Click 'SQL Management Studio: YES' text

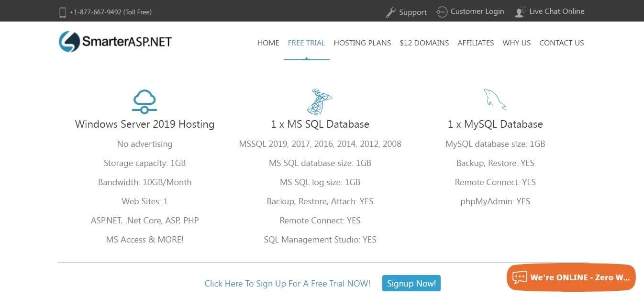coord(320,240)
